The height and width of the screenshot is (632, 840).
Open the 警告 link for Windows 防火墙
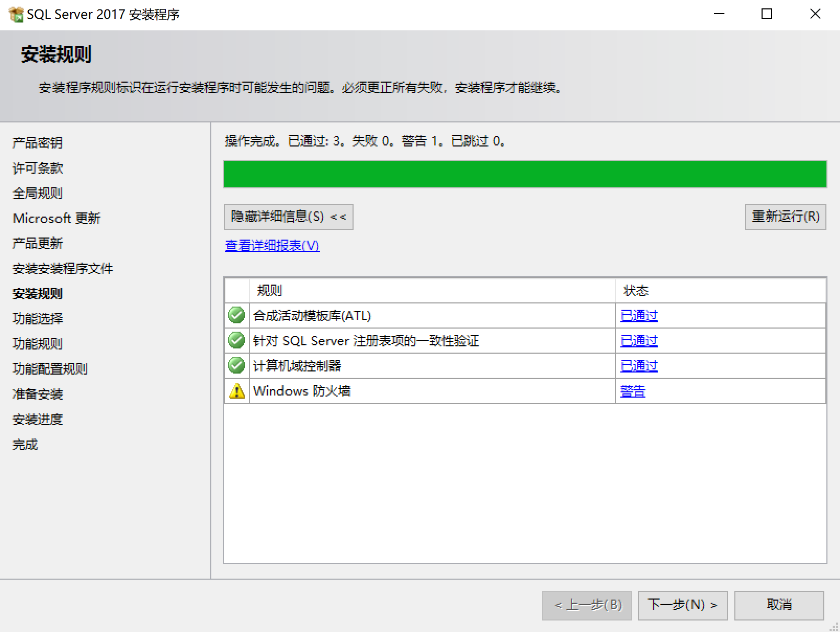coord(632,391)
